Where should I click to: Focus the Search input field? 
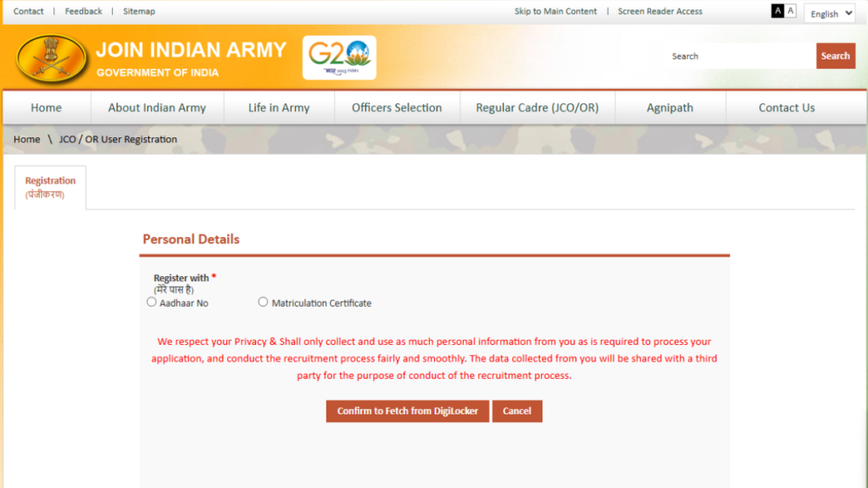[737, 56]
